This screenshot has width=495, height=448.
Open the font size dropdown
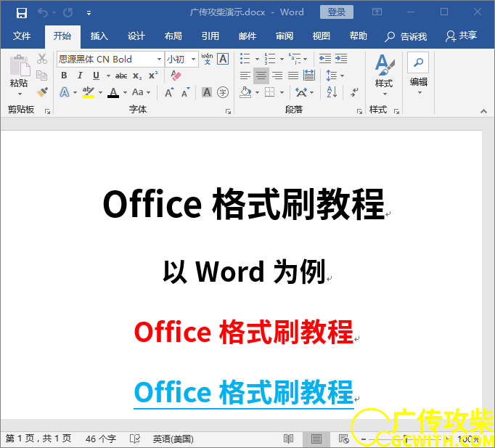[x=193, y=59]
